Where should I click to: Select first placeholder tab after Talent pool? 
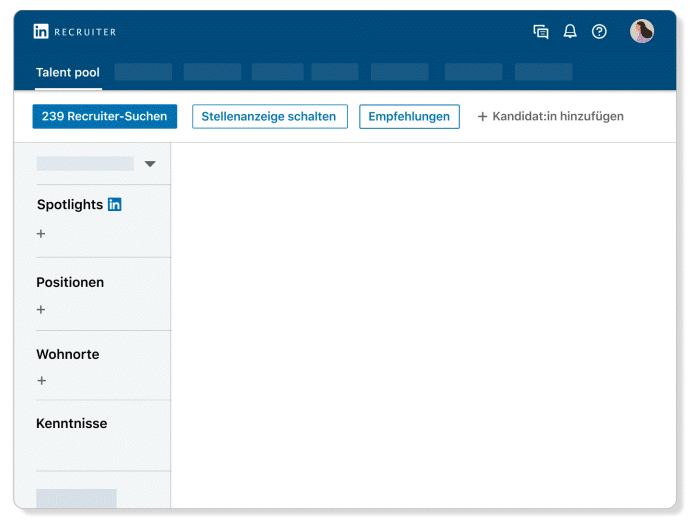[x=143, y=73]
